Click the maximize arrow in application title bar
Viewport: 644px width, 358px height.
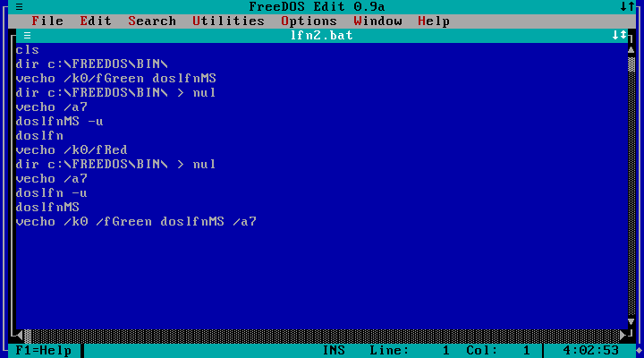click(x=631, y=6)
